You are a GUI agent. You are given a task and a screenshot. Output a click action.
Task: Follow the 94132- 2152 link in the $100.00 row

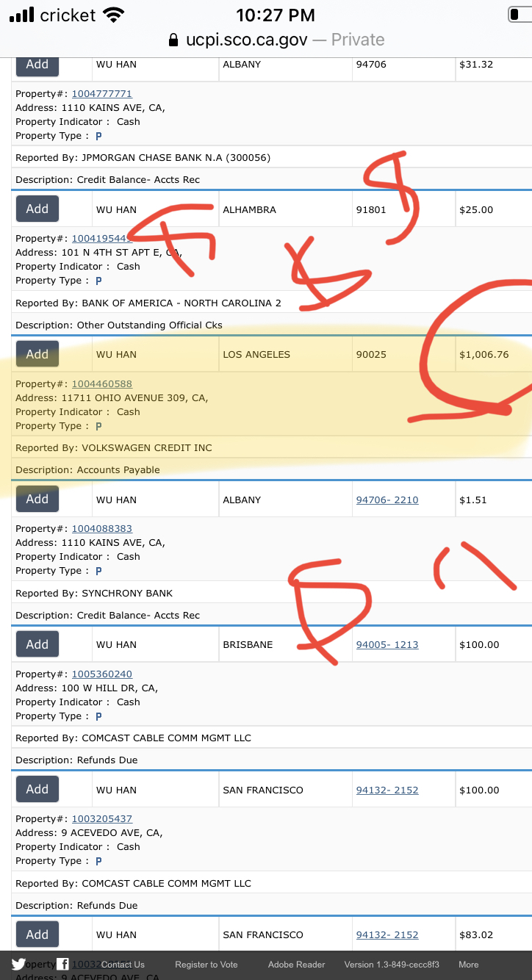pyautogui.click(x=387, y=790)
